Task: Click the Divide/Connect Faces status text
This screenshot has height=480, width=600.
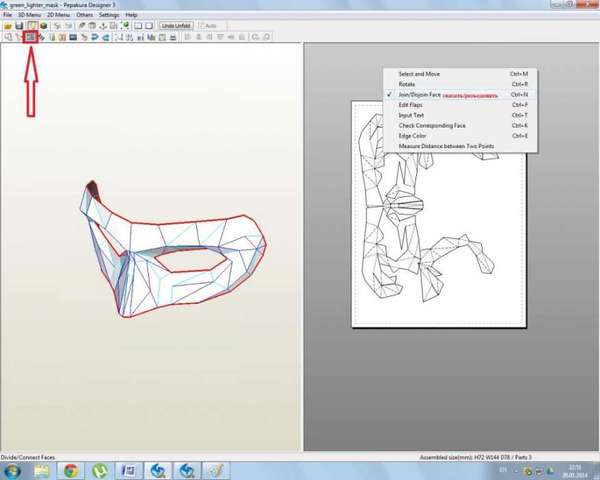Action: click(28, 457)
